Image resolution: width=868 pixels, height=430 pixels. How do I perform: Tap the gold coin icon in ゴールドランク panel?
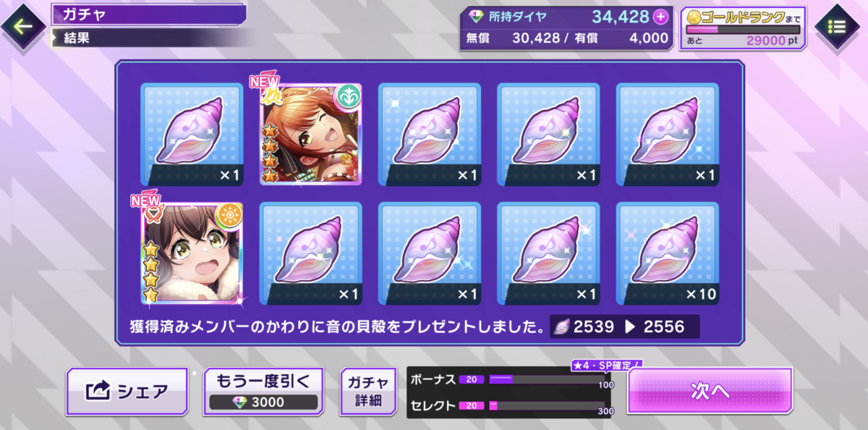[692, 16]
